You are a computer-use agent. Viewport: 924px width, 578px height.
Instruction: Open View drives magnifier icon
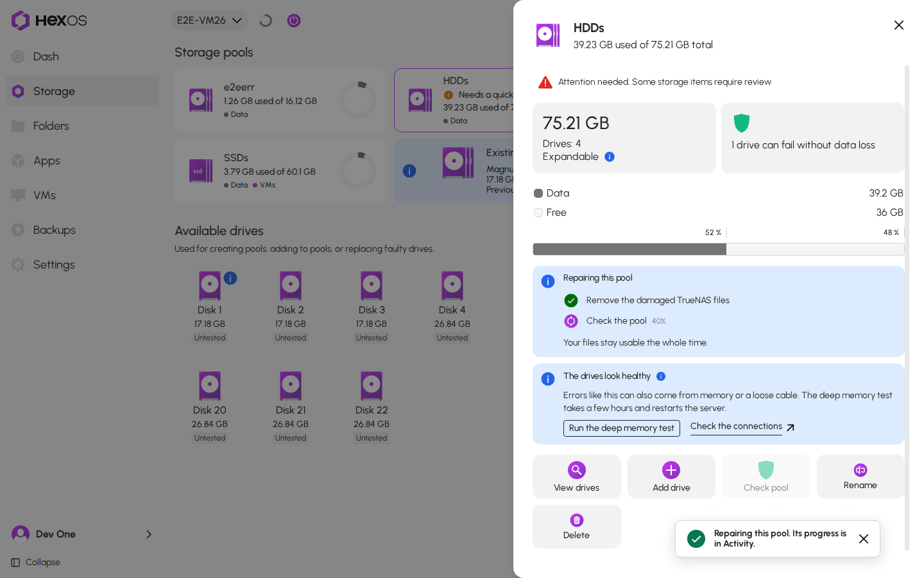click(576, 470)
